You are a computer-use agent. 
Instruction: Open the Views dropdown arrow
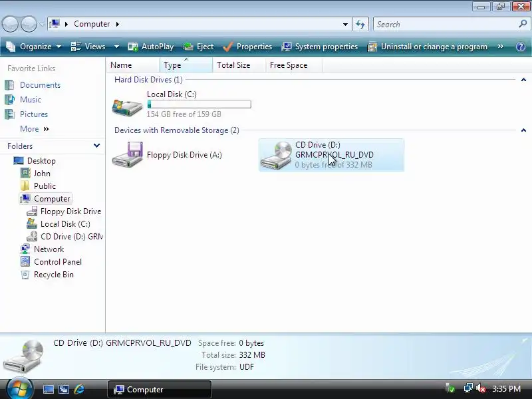click(x=116, y=47)
